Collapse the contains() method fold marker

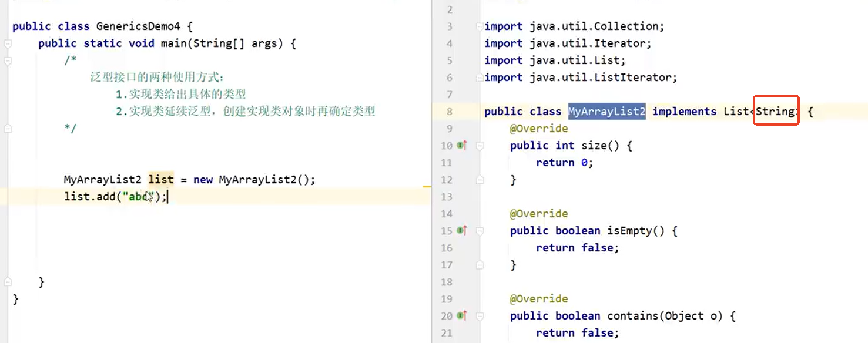coord(480,316)
